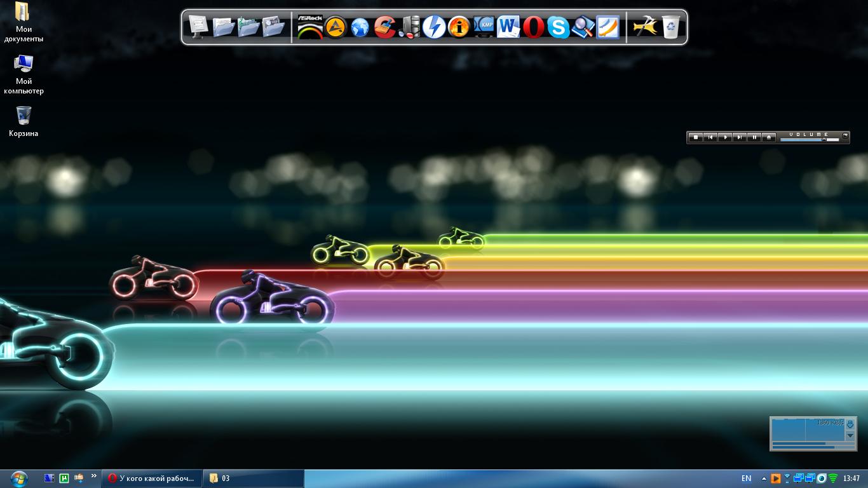Launch the ASRock utility from the dock
Viewport: 868px width, 488px height.
(x=310, y=27)
